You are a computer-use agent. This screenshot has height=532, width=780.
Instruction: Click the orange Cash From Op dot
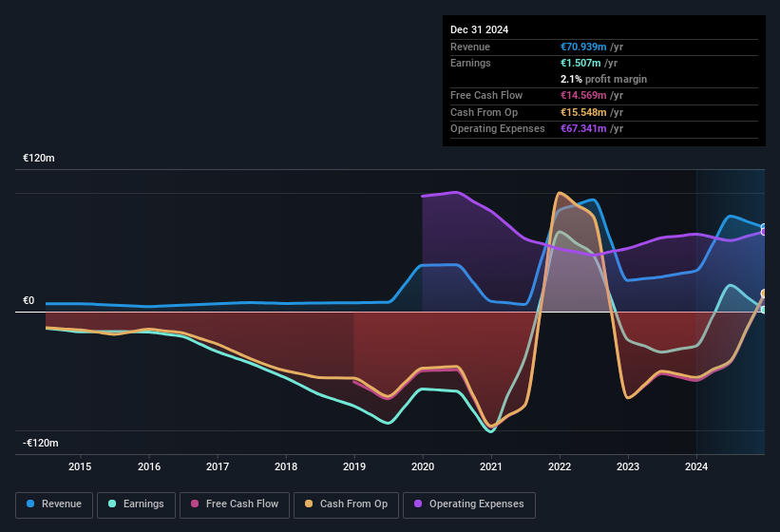click(309, 503)
